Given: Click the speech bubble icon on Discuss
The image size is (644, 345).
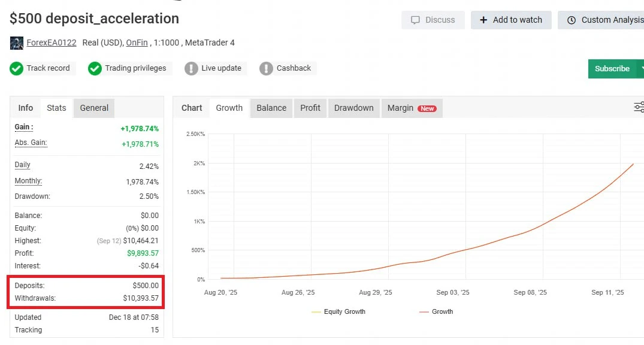Looking at the screenshot, I should (x=415, y=20).
